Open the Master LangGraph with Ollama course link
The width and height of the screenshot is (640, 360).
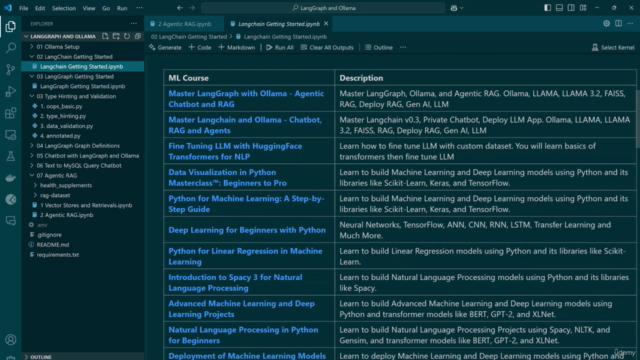tap(246, 99)
